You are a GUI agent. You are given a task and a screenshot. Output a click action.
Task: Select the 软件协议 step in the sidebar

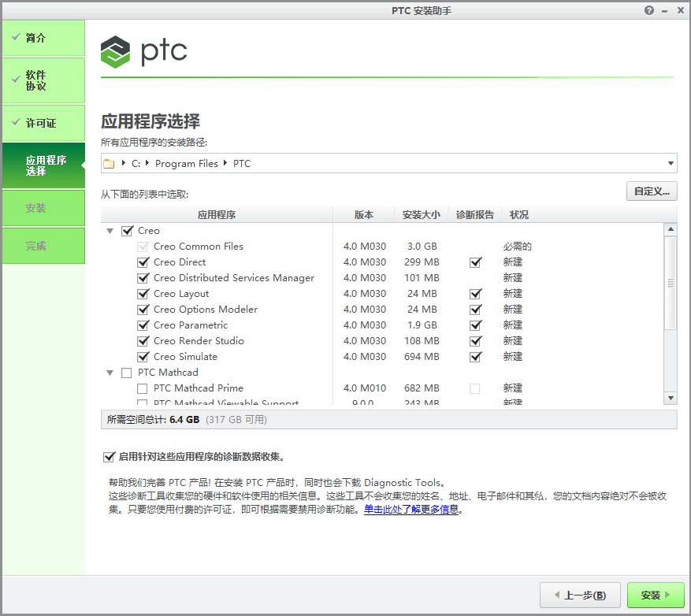click(x=43, y=80)
